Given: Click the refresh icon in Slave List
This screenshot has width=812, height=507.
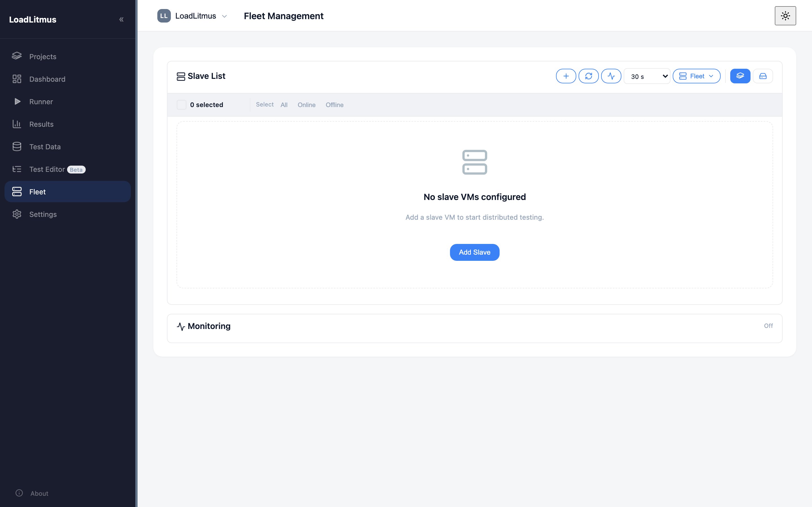Looking at the screenshot, I should pos(588,76).
